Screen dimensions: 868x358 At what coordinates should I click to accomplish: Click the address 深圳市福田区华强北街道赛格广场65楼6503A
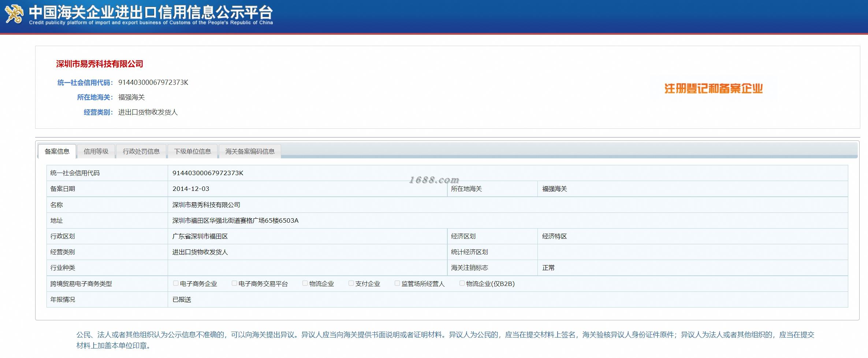tap(235, 221)
